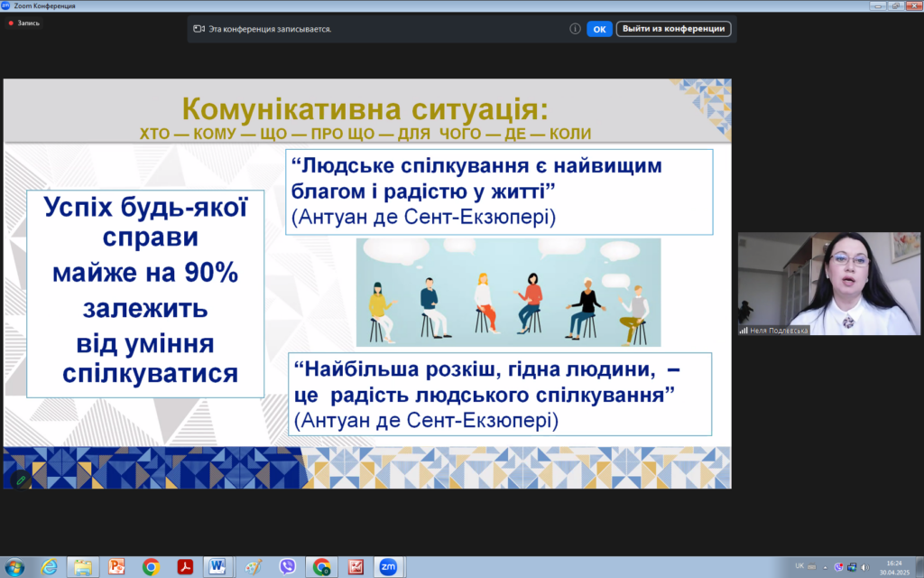Open the Chrome icon with badge in taskbar
The height and width of the screenshot is (578, 924).
321,567
